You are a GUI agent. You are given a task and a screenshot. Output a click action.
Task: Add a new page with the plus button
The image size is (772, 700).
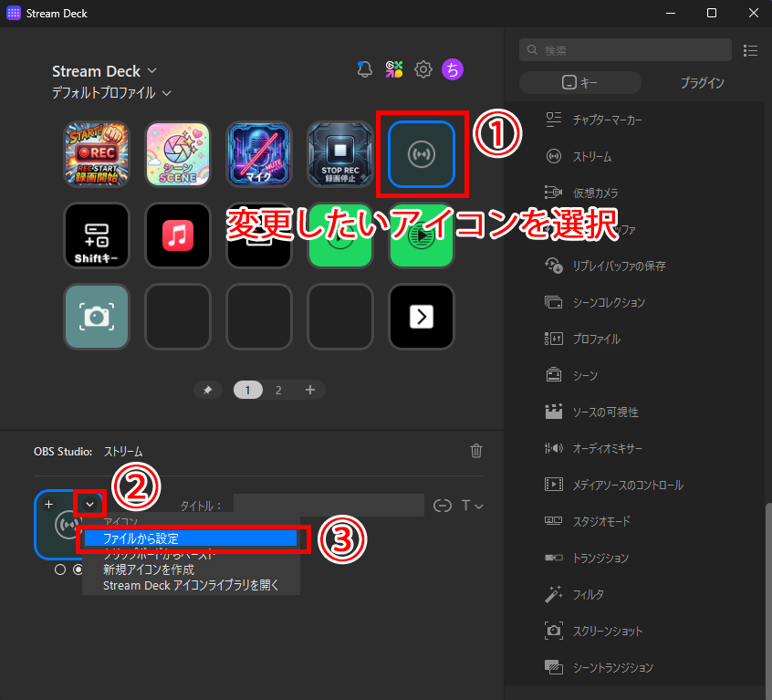tap(310, 391)
